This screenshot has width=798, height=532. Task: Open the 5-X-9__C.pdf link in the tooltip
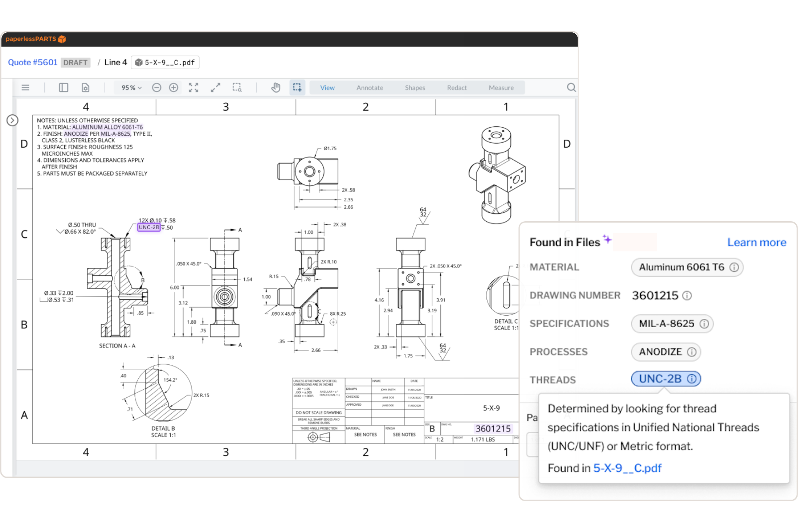click(627, 468)
